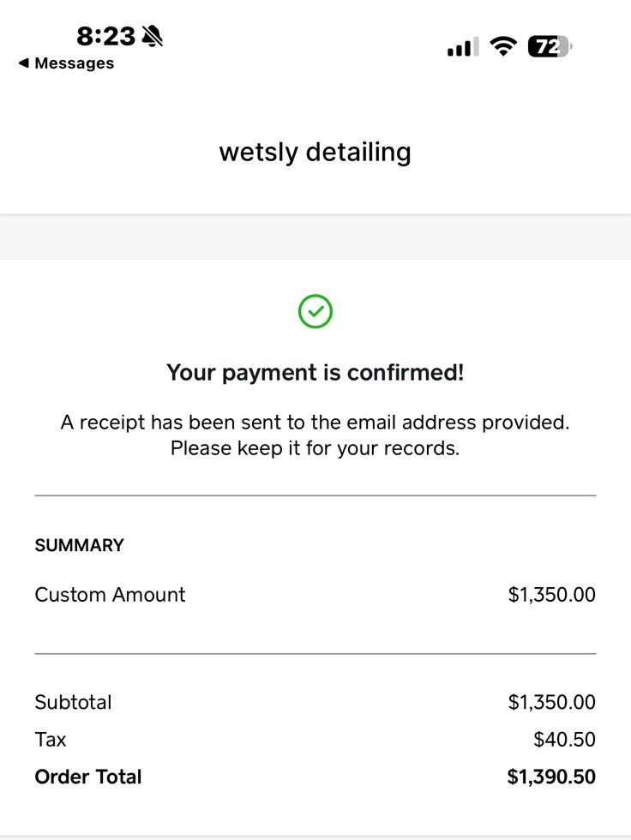Tap the SUMMARY section header
The image size is (631, 840).
tap(79, 545)
